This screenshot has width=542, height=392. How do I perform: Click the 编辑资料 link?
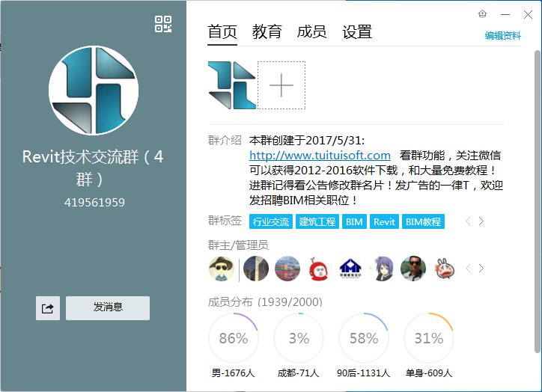(502, 36)
